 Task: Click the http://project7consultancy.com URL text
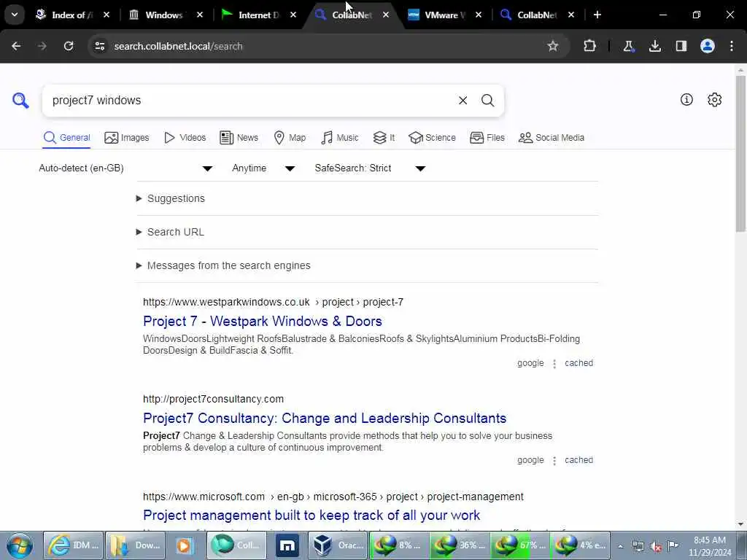point(214,399)
